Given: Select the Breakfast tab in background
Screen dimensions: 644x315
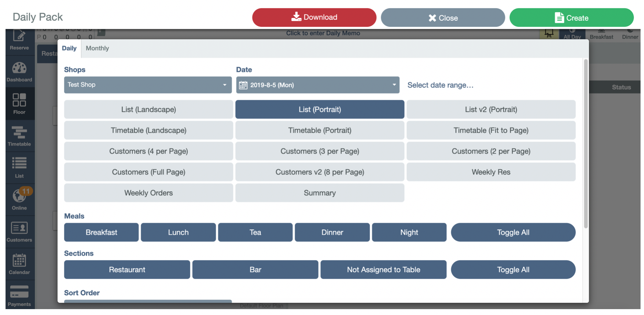Looking at the screenshot, I should pyautogui.click(x=601, y=35).
